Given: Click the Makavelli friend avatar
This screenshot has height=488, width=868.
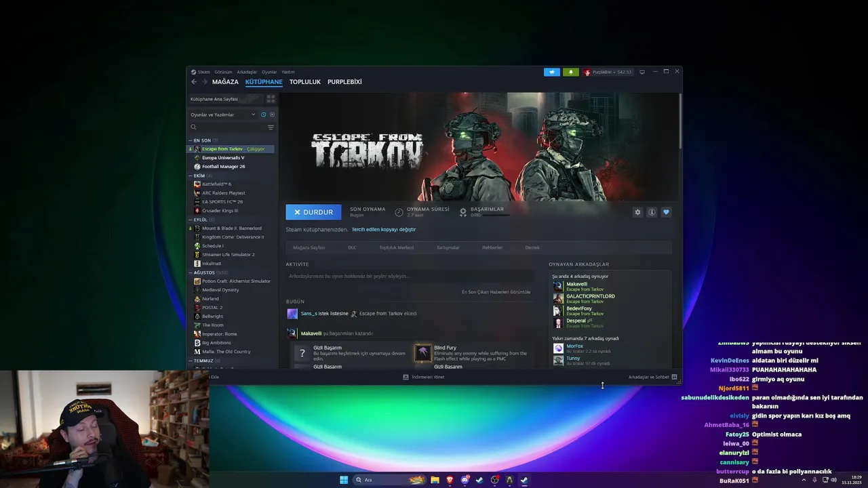Looking at the screenshot, I should (558, 287).
